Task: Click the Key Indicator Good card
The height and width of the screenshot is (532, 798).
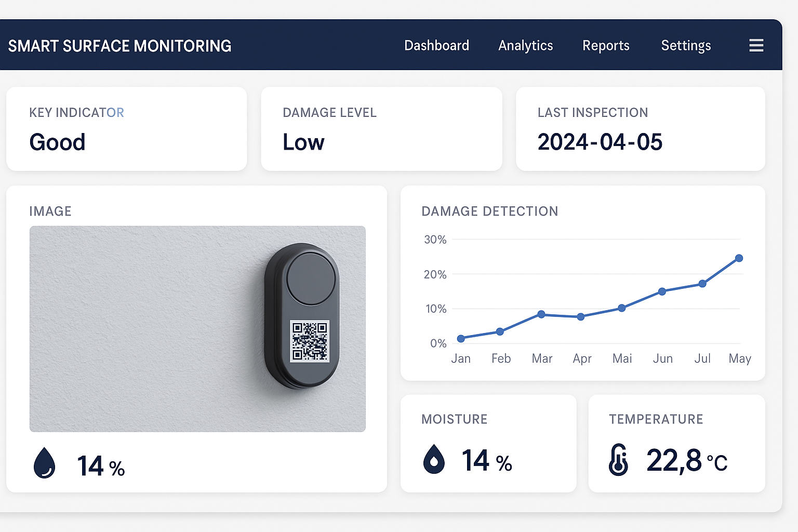Action: [126, 128]
